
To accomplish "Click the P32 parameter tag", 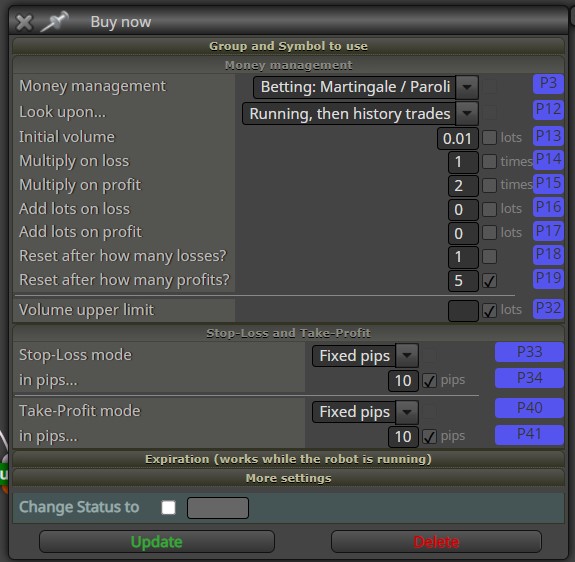I will click(548, 309).
